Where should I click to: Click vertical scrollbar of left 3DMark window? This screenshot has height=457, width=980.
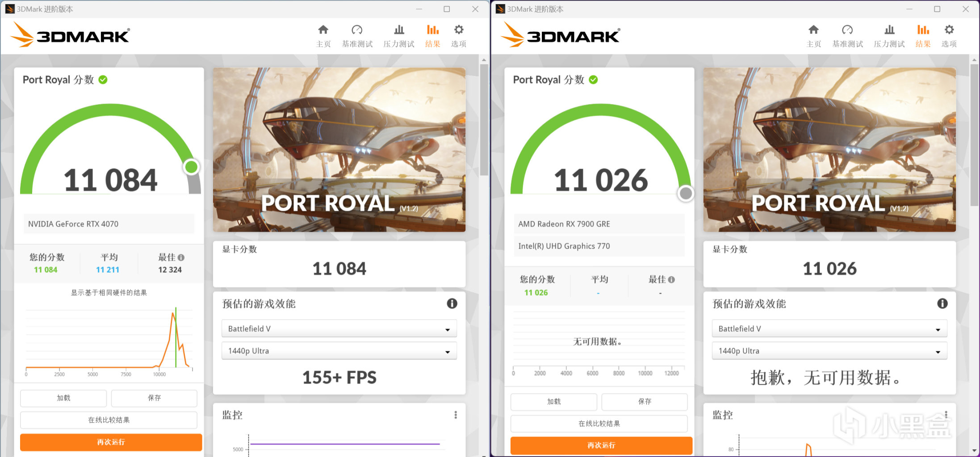(484, 120)
